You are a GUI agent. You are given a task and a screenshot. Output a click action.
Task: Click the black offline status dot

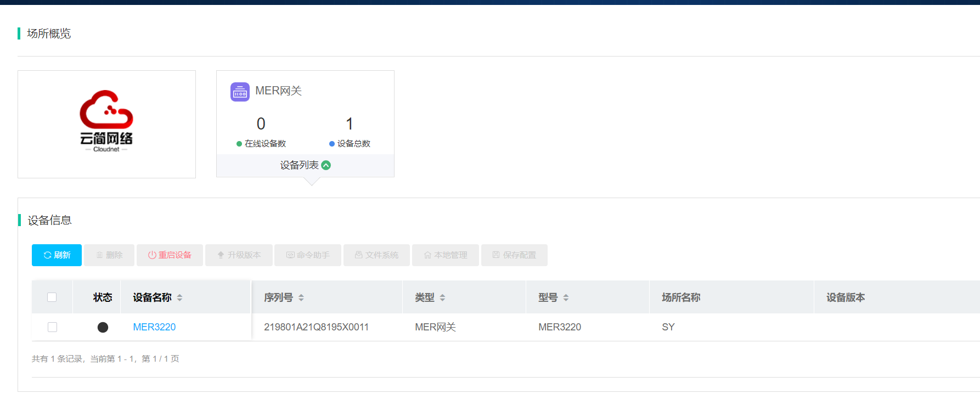103,328
